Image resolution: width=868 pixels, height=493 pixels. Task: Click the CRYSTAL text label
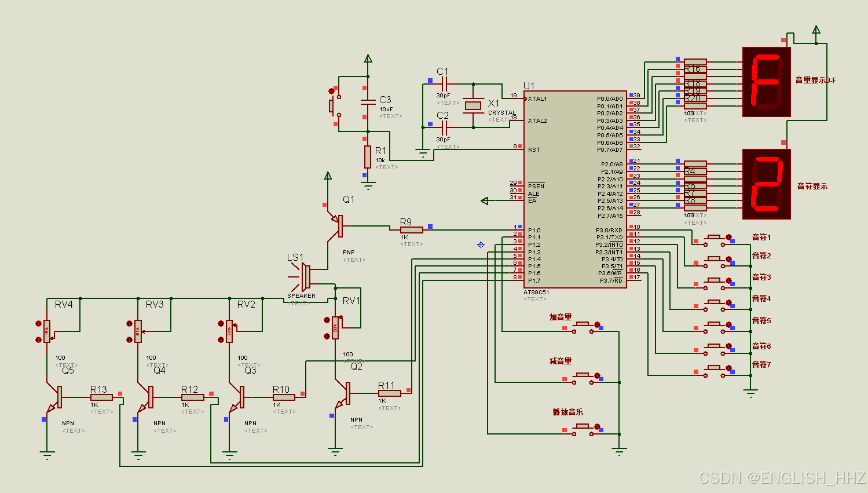[x=501, y=113]
